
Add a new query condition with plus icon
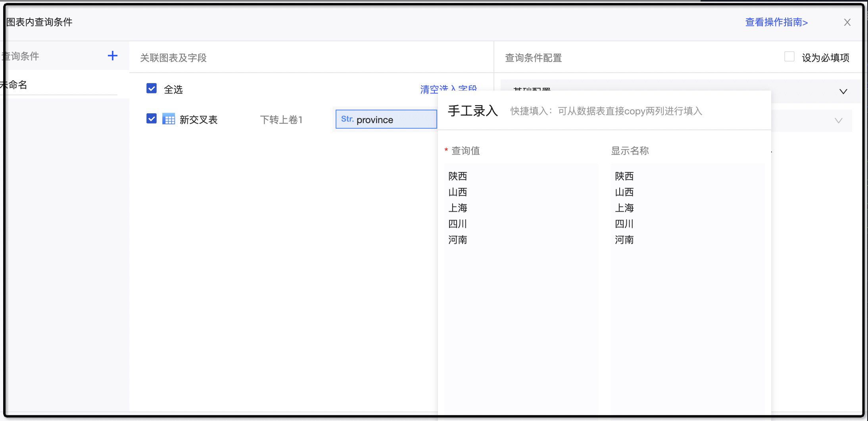coord(113,56)
